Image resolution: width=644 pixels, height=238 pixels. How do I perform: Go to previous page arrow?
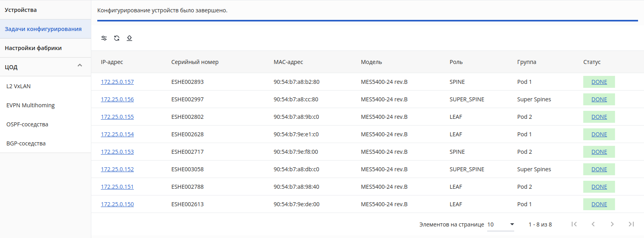click(x=593, y=224)
